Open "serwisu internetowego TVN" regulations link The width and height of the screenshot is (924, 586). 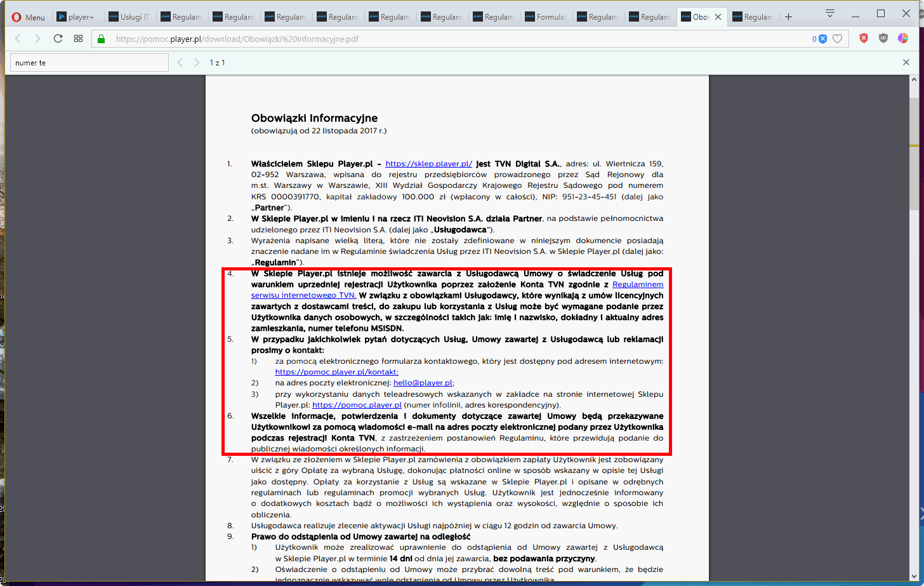point(303,295)
